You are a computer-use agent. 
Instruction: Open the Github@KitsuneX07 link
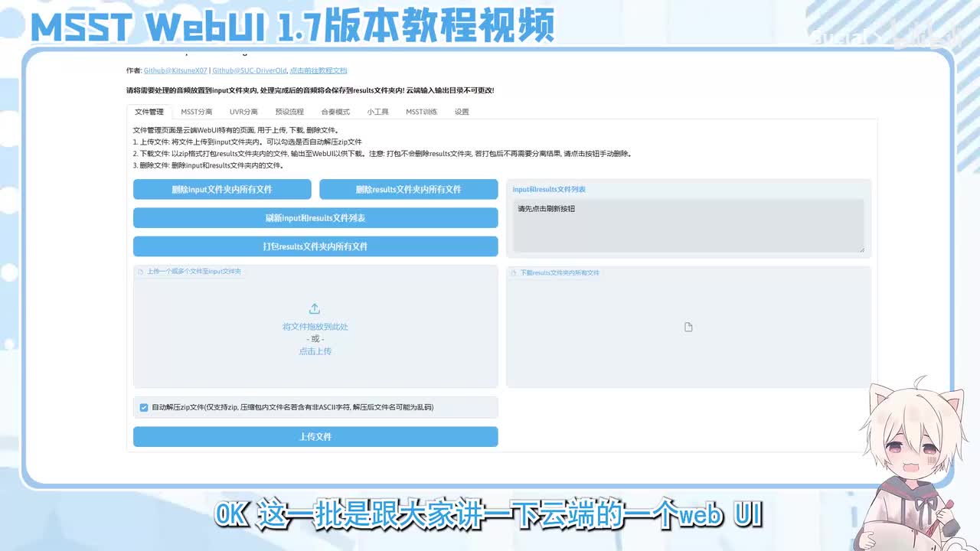[175, 70]
